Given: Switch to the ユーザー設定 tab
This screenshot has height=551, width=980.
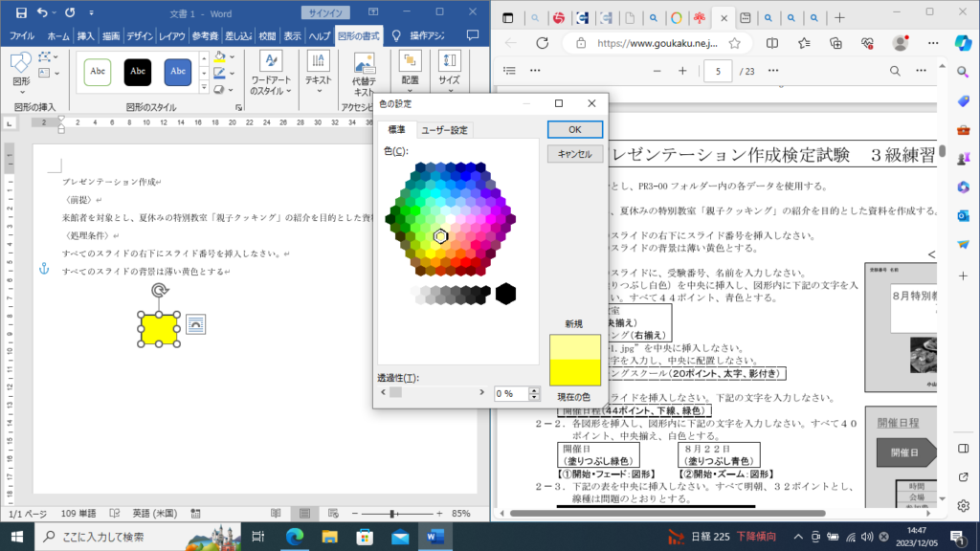Looking at the screenshot, I should (445, 130).
